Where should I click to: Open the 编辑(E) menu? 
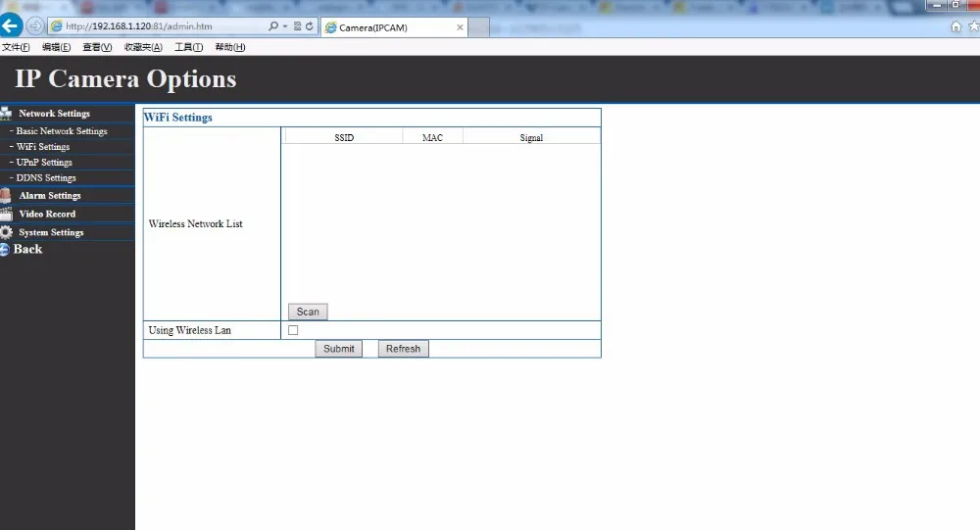coord(56,47)
